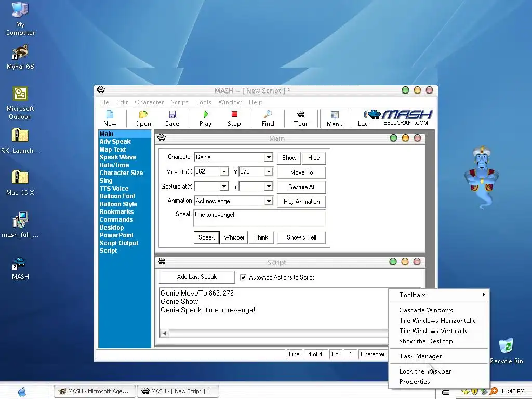Toggle the Menu toolbar button
532x399 pixels.
335,119
